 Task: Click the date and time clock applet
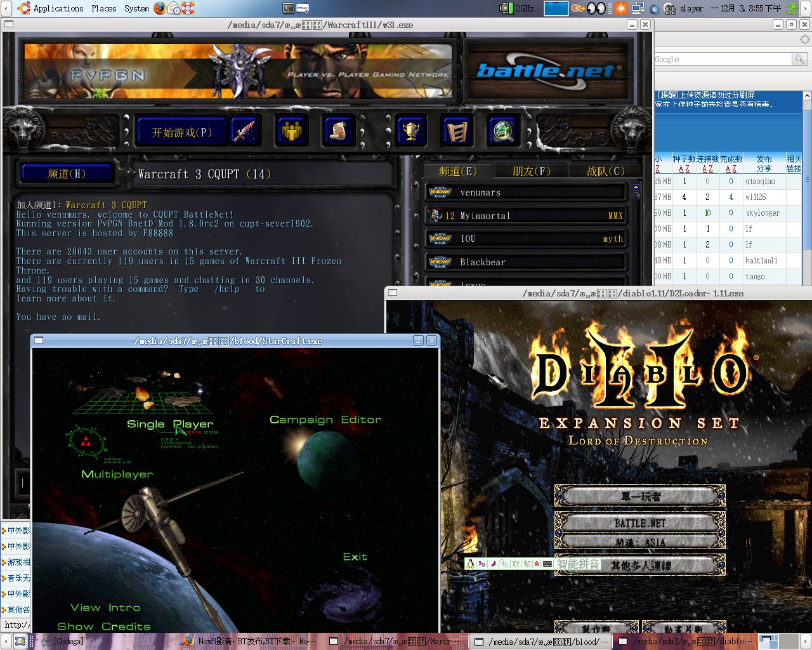click(745, 8)
